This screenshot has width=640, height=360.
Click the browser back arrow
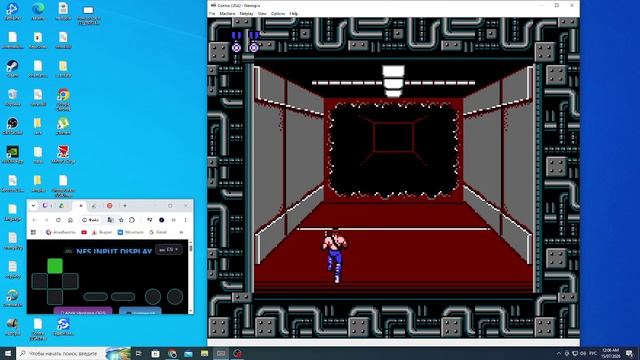[34, 220]
